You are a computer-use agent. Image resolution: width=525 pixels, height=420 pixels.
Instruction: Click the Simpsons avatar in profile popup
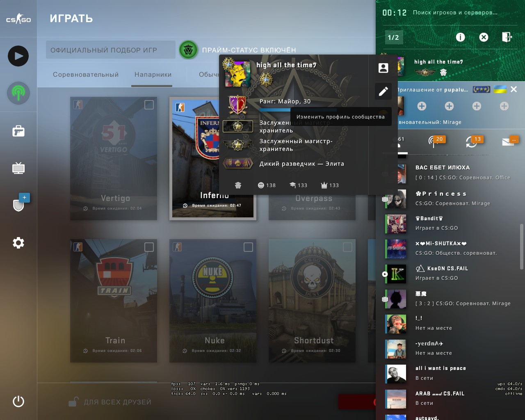tap(237, 73)
